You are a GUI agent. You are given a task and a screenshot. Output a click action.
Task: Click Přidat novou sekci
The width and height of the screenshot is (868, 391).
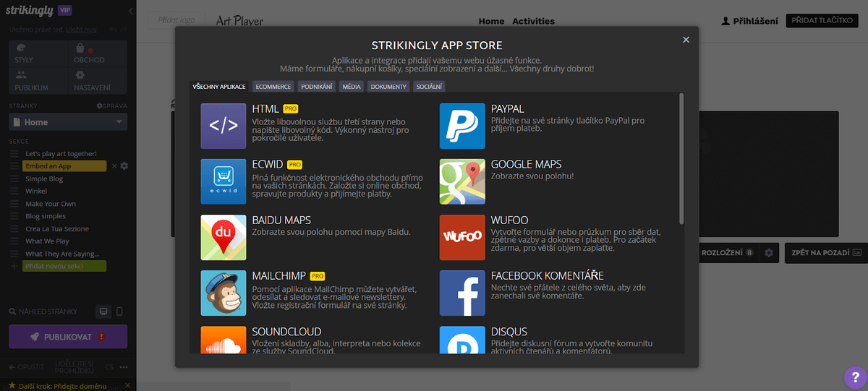[64, 266]
